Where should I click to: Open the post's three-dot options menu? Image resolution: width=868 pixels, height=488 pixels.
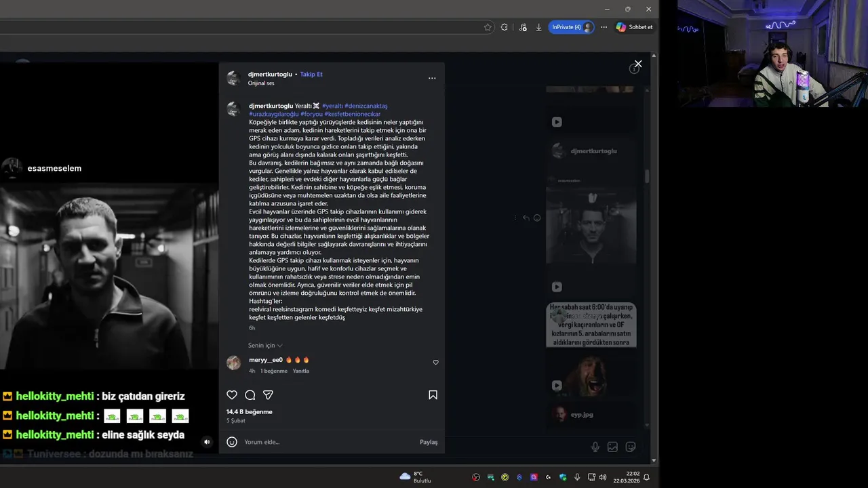click(x=432, y=78)
